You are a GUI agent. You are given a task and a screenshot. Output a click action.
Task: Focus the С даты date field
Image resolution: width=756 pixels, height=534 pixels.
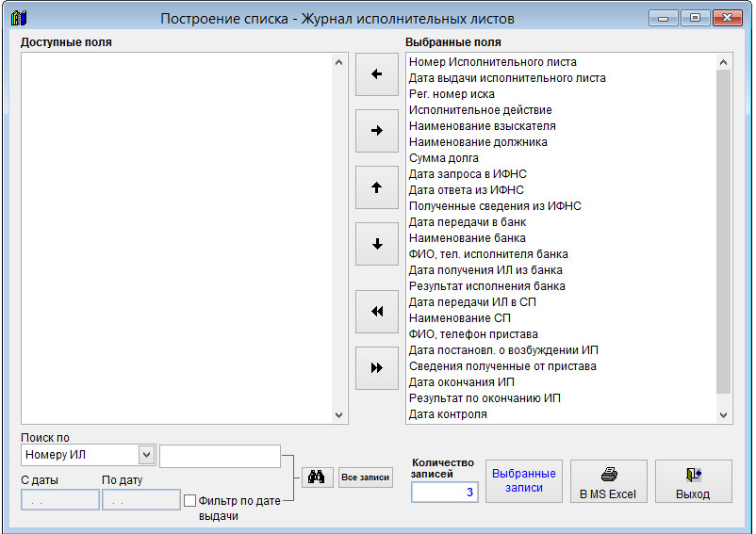pos(59,500)
